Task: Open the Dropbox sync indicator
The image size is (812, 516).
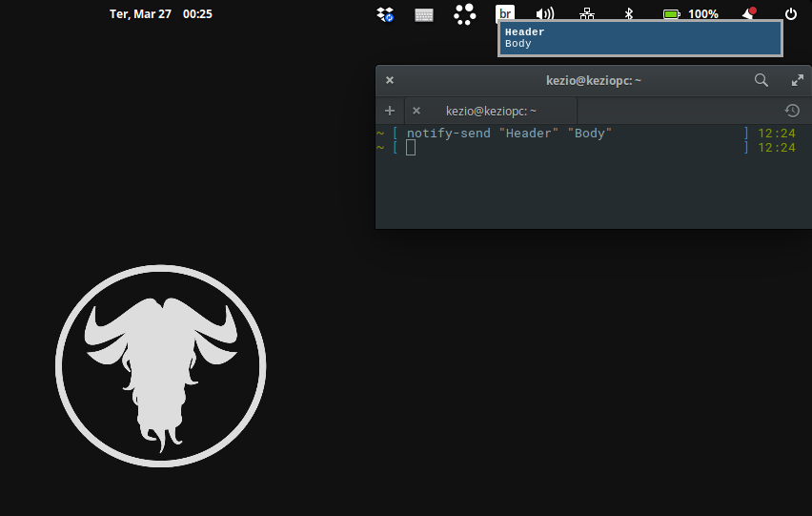Action: coord(385,14)
